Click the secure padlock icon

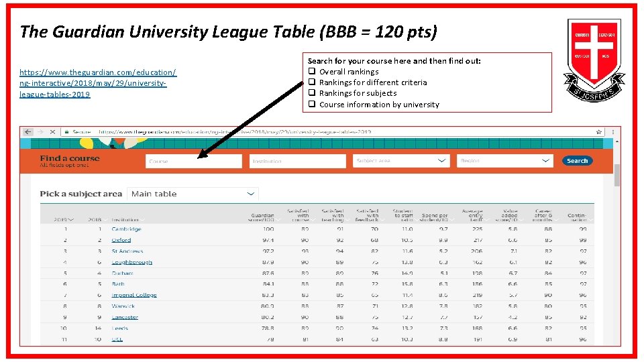click(x=66, y=132)
